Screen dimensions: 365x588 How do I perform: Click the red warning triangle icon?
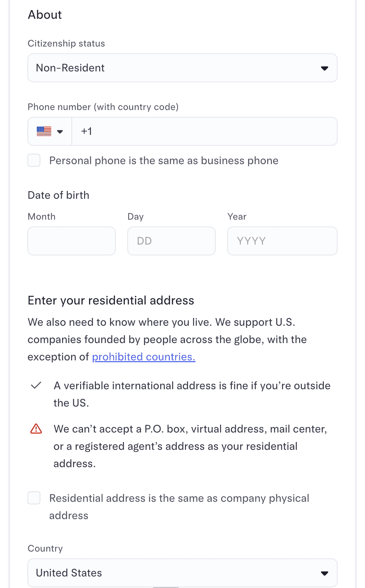[36, 429]
